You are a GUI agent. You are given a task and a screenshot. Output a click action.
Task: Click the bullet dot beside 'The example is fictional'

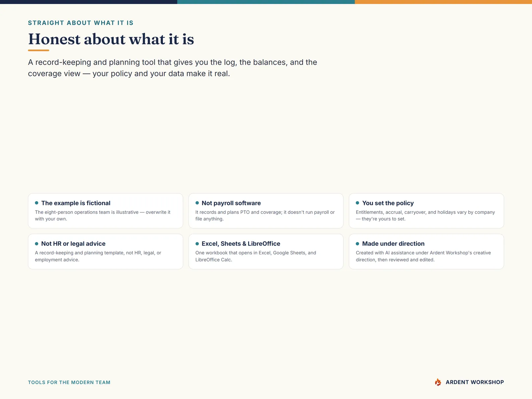[x=37, y=203]
